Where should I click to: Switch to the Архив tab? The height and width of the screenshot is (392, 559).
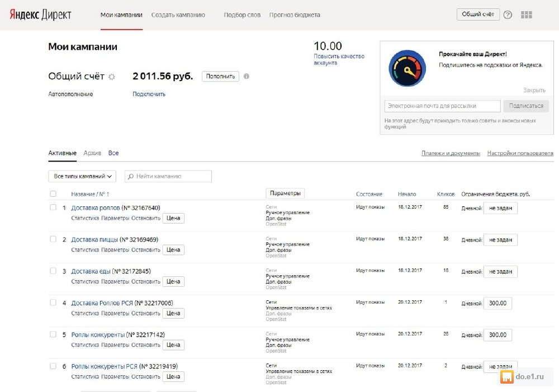[92, 153]
